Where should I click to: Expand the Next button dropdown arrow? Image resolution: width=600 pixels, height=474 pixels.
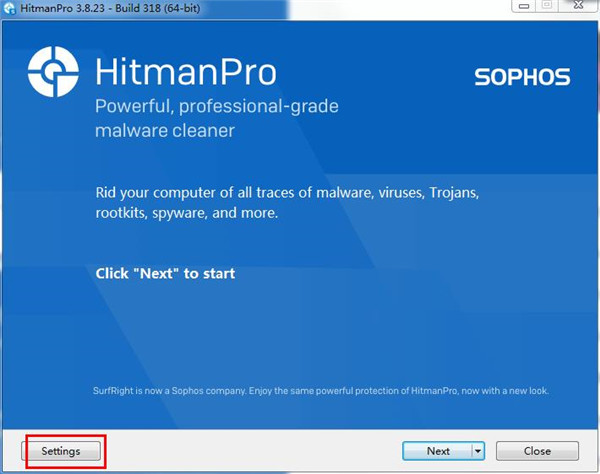(x=478, y=451)
